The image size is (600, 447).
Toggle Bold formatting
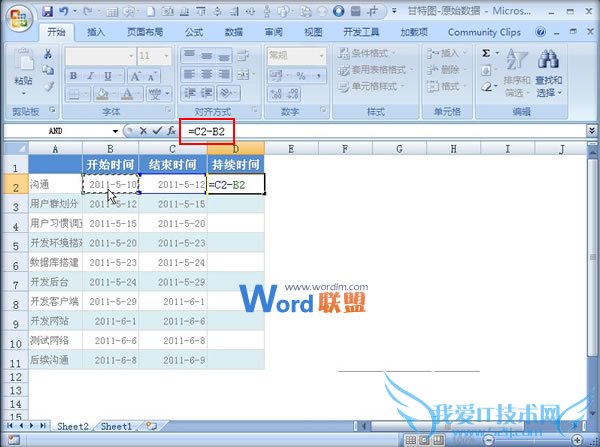pos(73,76)
